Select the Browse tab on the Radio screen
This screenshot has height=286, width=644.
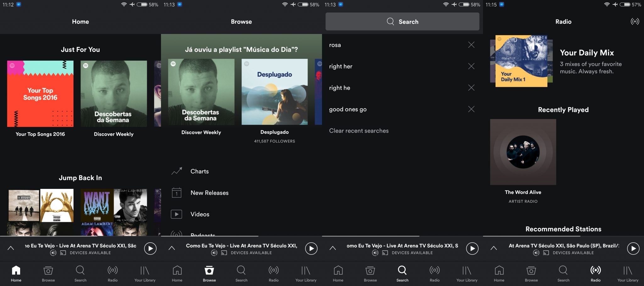[x=531, y=273]
